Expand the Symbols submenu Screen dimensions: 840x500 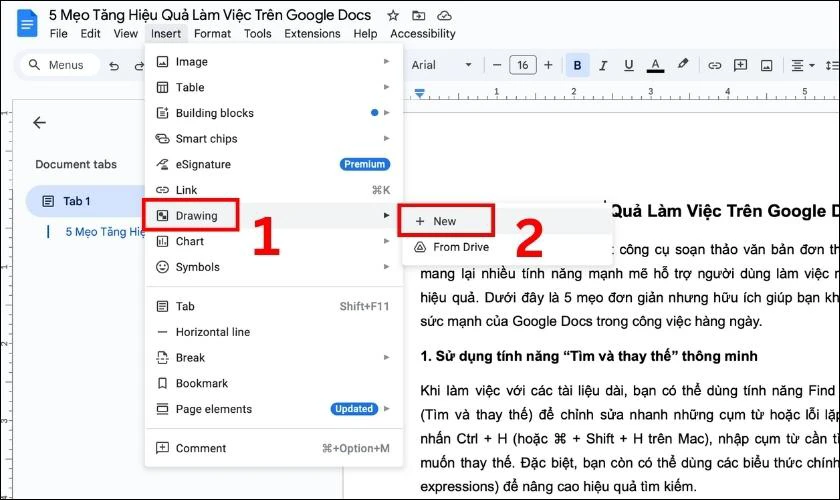[273, 267]
